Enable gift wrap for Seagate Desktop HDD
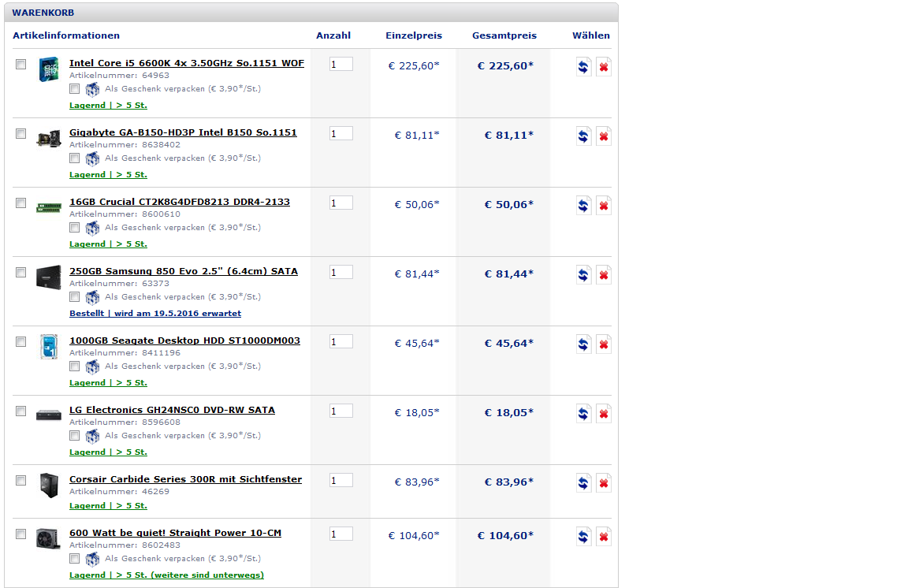The height and width of the screenshot is (588, 908). click(x=74, y=367)
